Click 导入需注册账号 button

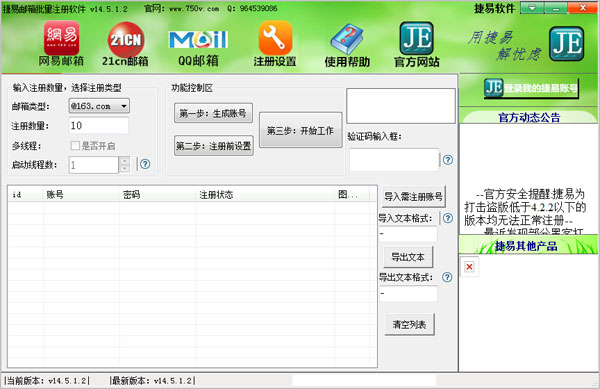pyautogui.click(x=413, y=197)
